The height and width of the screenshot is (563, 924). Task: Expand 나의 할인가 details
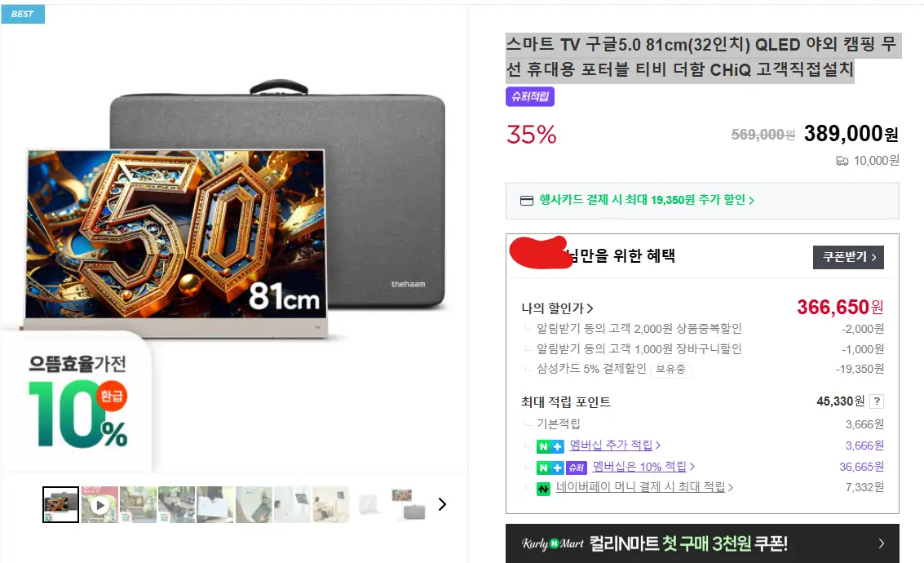558,308
